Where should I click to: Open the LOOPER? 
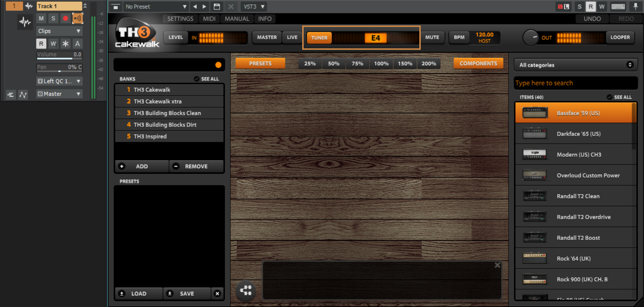(x=620, y=37)
